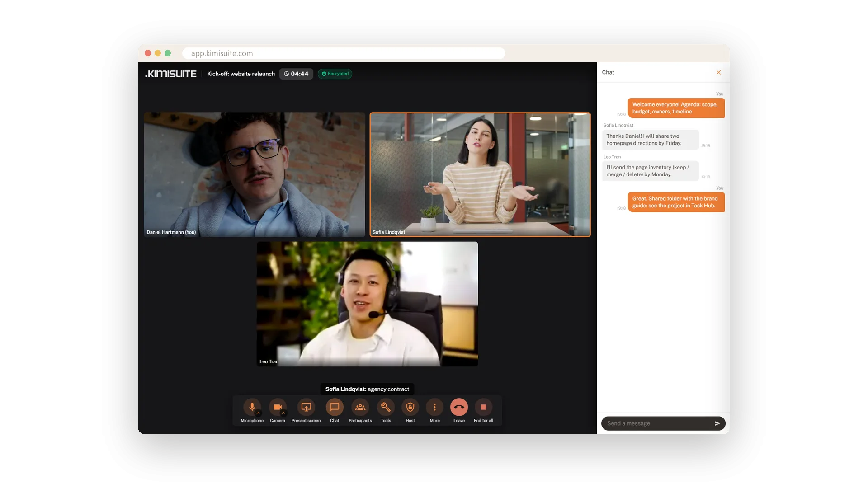Mute the microphone
This screenshot has width=868, height=488.
point(252,407)
